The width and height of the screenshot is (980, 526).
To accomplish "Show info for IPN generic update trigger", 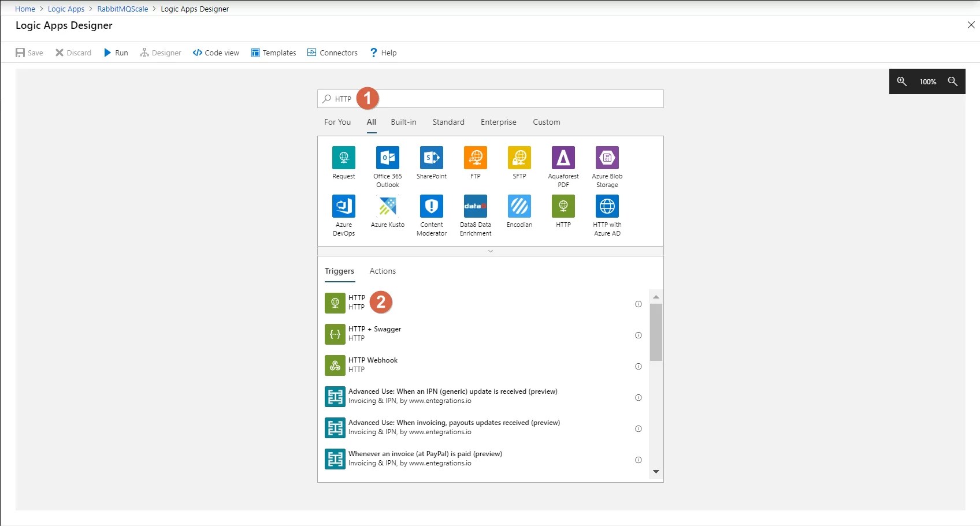I will (x=639, y=398).
